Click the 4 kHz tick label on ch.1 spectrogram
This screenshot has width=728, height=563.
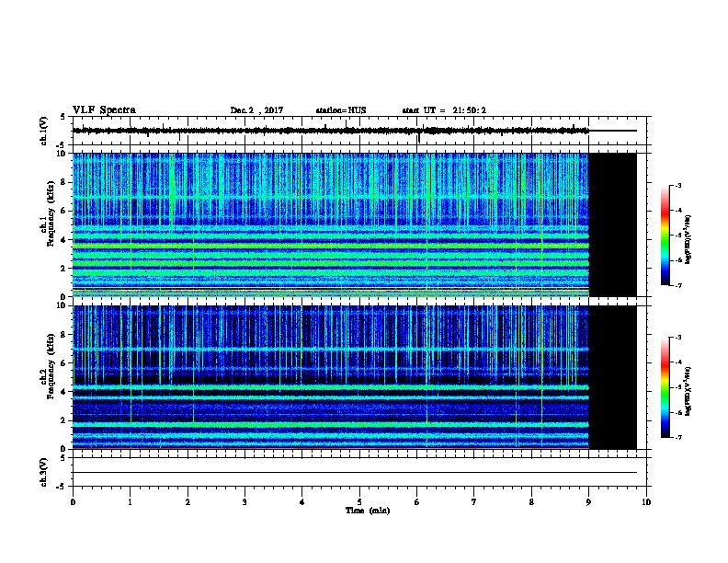coord(63,240)
